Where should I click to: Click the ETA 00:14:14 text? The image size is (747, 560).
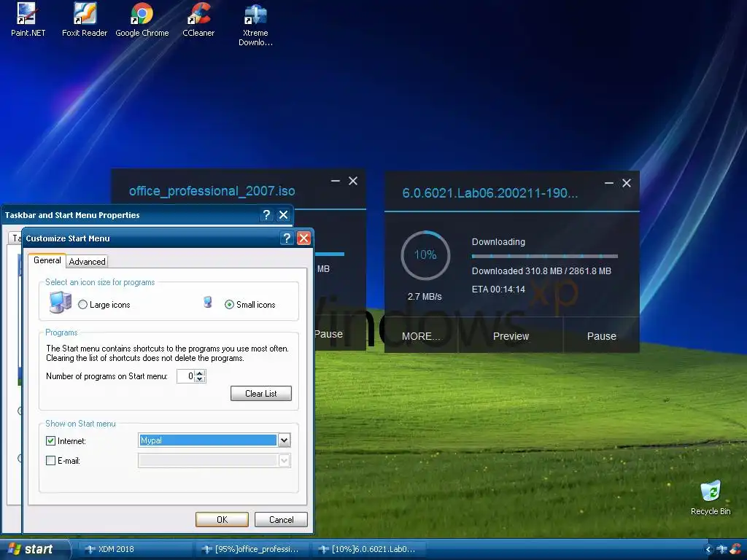(498, 289)
